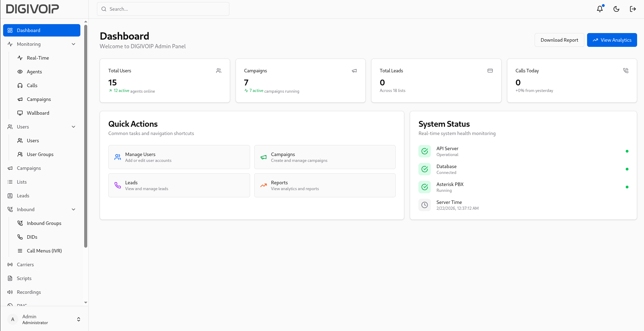Click the Scripts document icon

click(10, 278)
